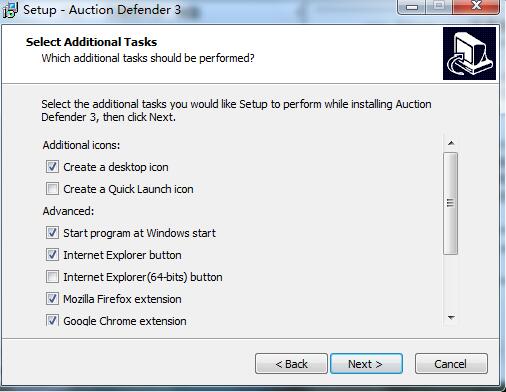
Task: Click the scrollbar track below the thumb
Action: point(451,282)
